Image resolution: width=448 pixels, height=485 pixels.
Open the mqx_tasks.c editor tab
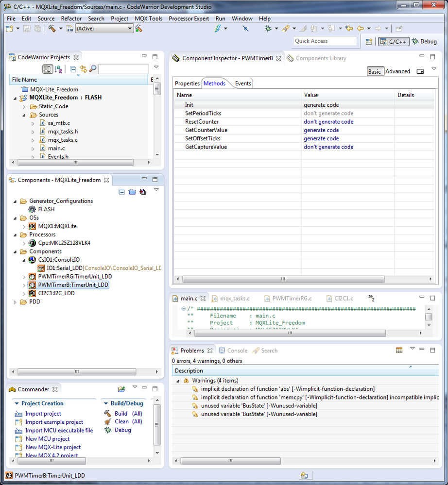point(234,299)
